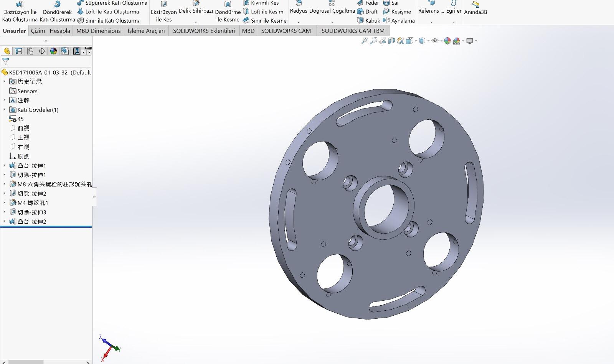Switch to the Çizim tab
Image resolution: width=614 pixels, height=364 pixels.
(38, 31)
